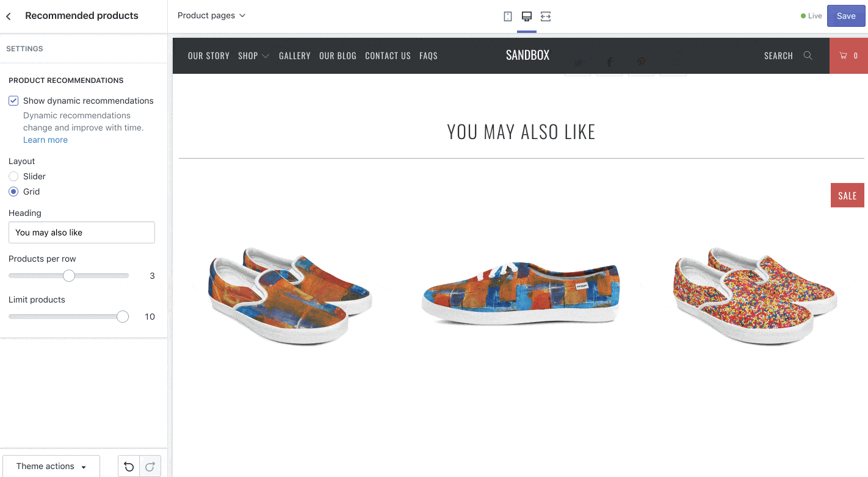Click the redo arrow icon
The image size is (868, 477).
coord(150,467)
